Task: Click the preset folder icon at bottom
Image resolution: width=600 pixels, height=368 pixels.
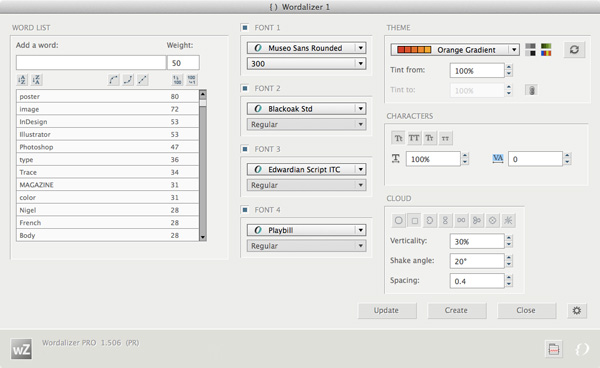Action: [553, 349]
